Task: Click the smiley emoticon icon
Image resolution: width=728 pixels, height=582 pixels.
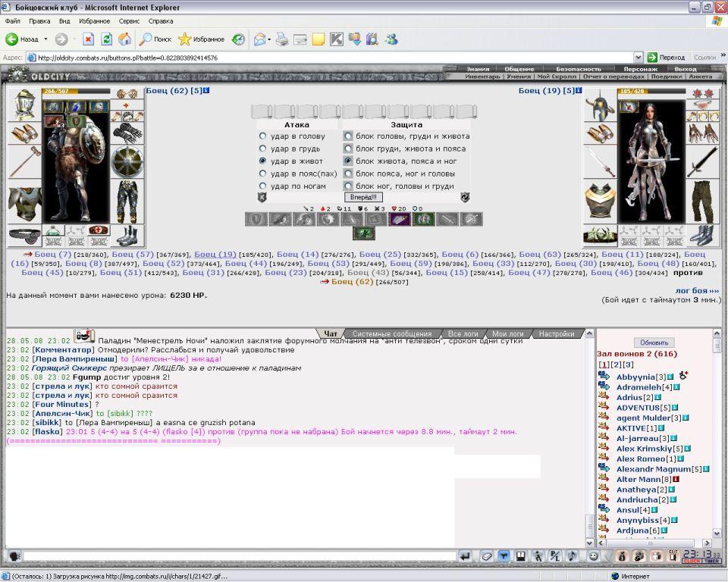Action: [x=593, y=555]
